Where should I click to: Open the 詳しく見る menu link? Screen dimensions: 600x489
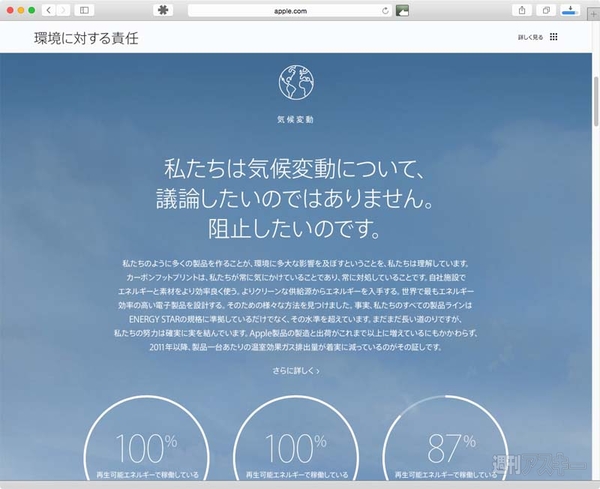[530, 37]
